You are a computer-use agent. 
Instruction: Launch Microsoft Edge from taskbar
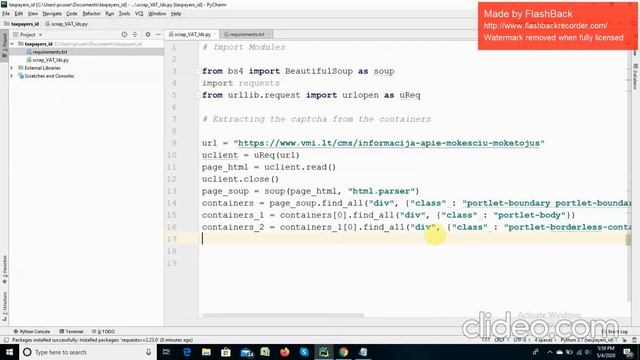187,352
